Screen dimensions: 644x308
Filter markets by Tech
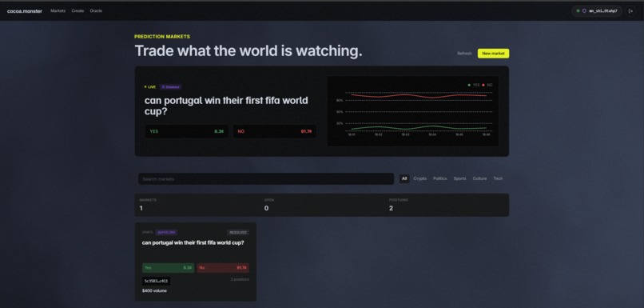coord(498,179)
